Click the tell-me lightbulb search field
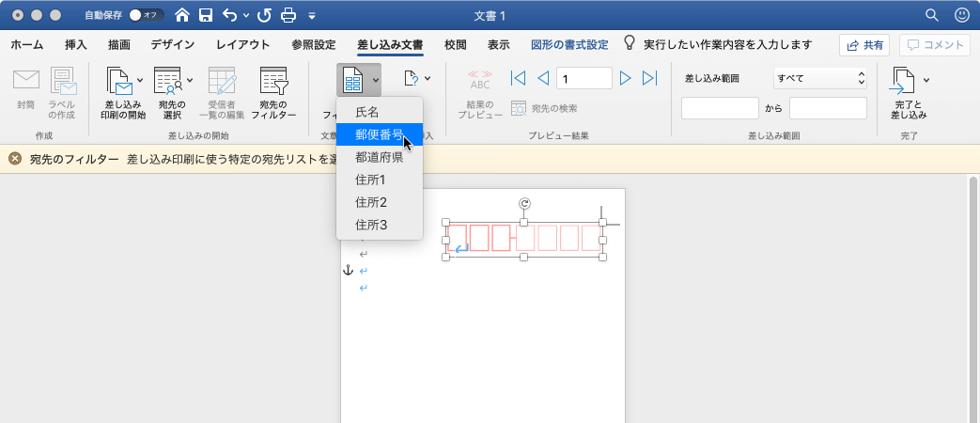This screenshot has width=980, height=423. 720,44
